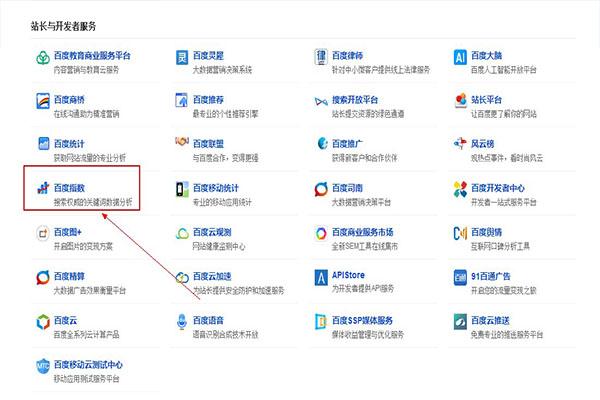Go to the 站长平台 link

486,100
